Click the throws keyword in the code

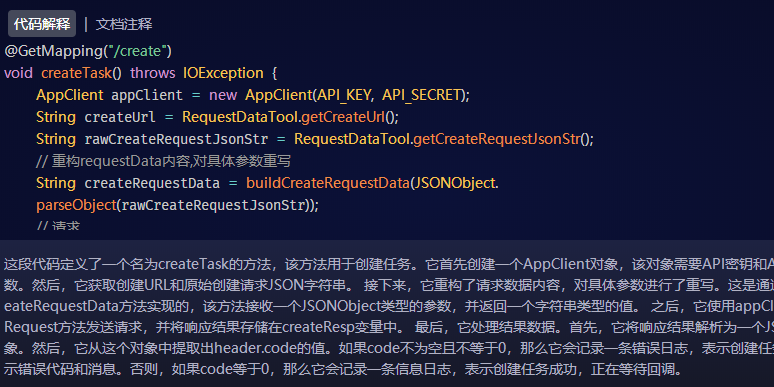(x=153, y=73)
